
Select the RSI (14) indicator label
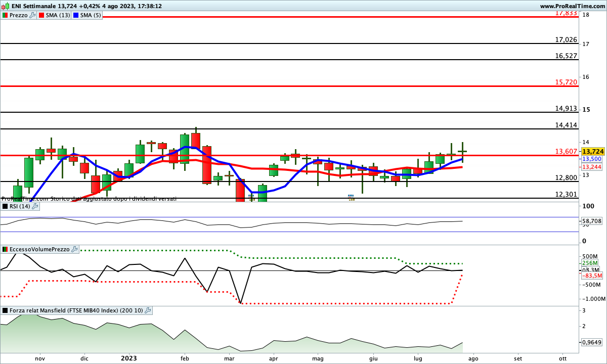coord(20,206)
